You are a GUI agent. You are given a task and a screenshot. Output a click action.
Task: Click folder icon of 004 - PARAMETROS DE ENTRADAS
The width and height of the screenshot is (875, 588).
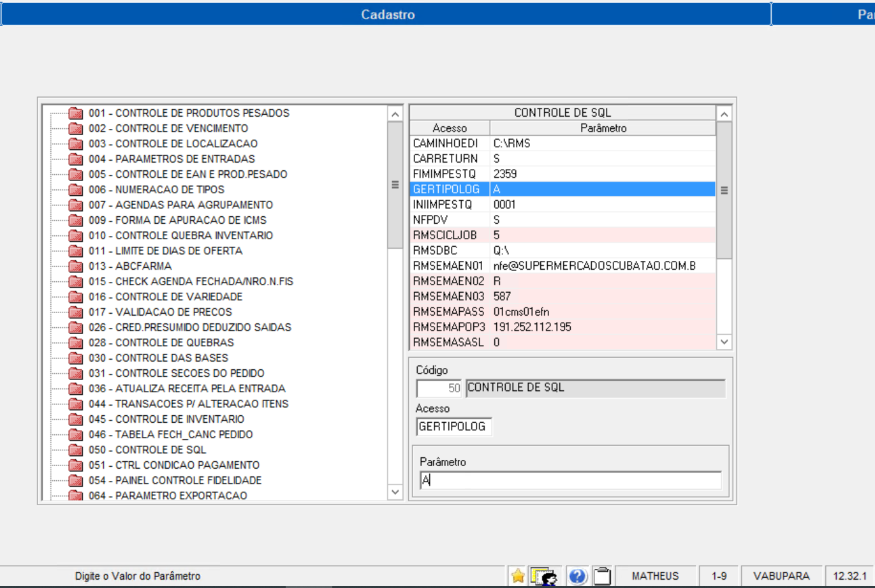click(76, 159)
